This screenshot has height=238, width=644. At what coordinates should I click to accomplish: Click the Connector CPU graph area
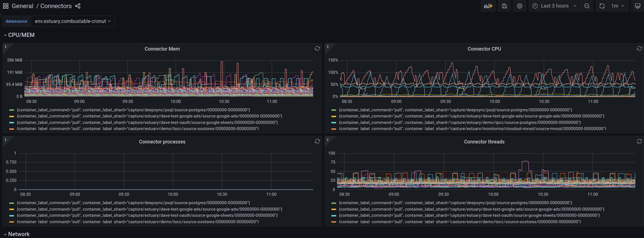click(x=487, y=78)
